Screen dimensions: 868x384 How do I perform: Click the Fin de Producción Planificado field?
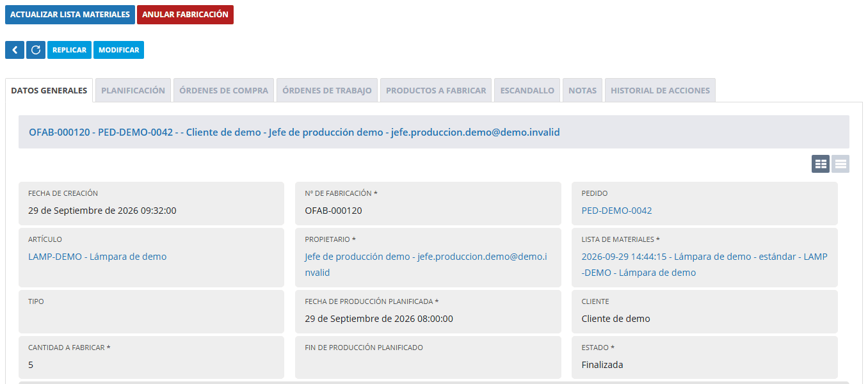(x=428, y=358)
